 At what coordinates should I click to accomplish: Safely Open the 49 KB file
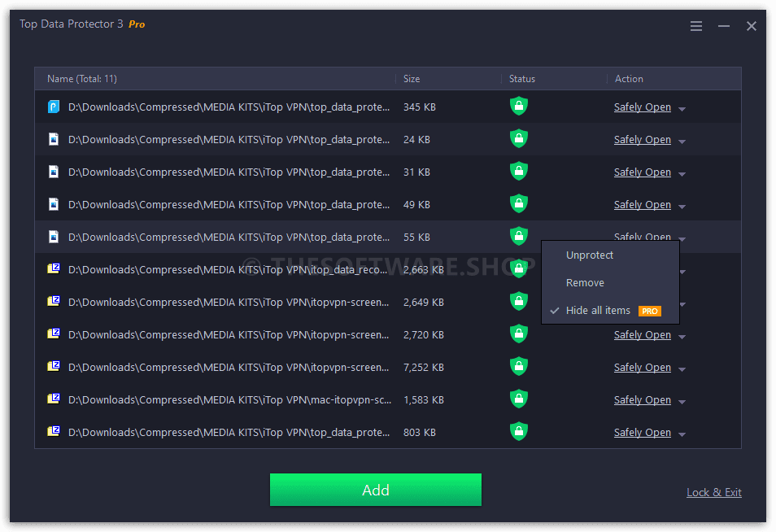[x=643, y=205]
